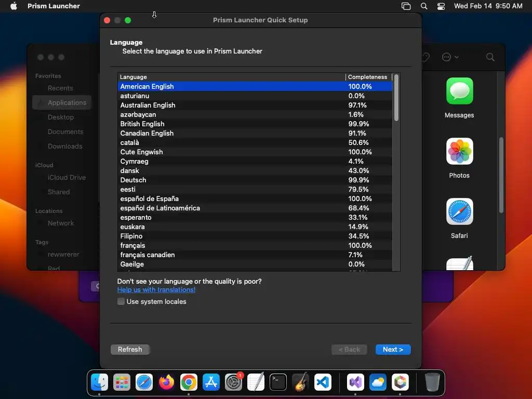Select español de España language
The height and width of the screenshot is (399, 532).
click(255, 198)
